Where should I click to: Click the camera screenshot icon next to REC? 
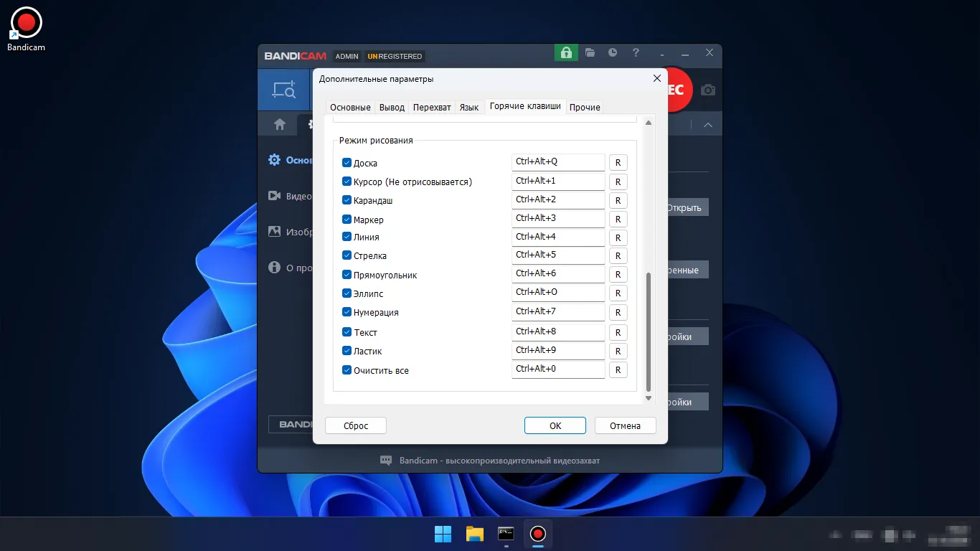(x=708, y=90)
